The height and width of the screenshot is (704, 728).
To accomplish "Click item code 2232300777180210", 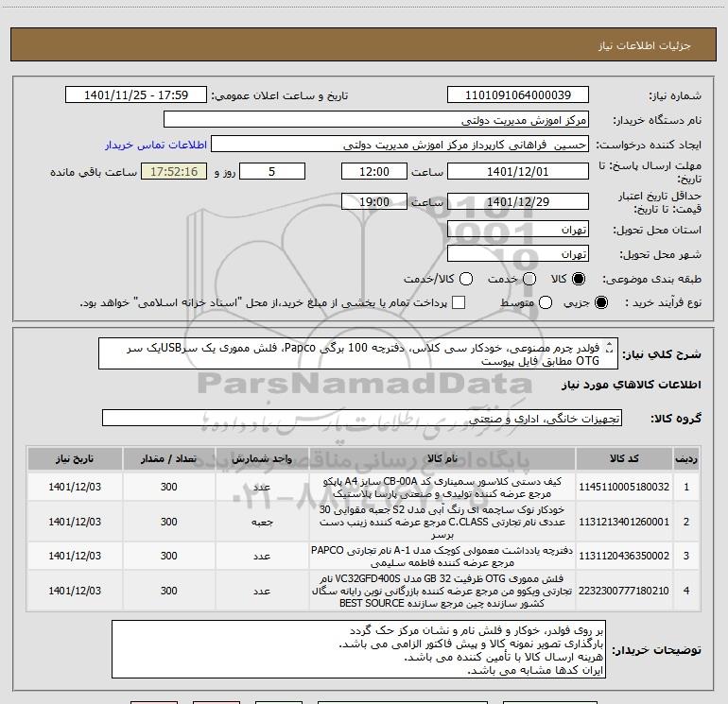I will tap(624, 591).
